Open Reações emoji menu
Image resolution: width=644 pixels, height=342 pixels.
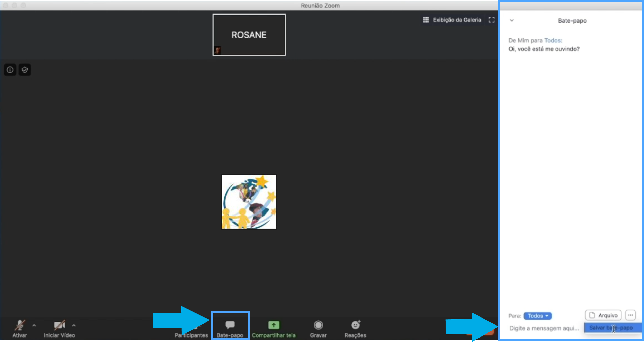(x=355, y=329)
